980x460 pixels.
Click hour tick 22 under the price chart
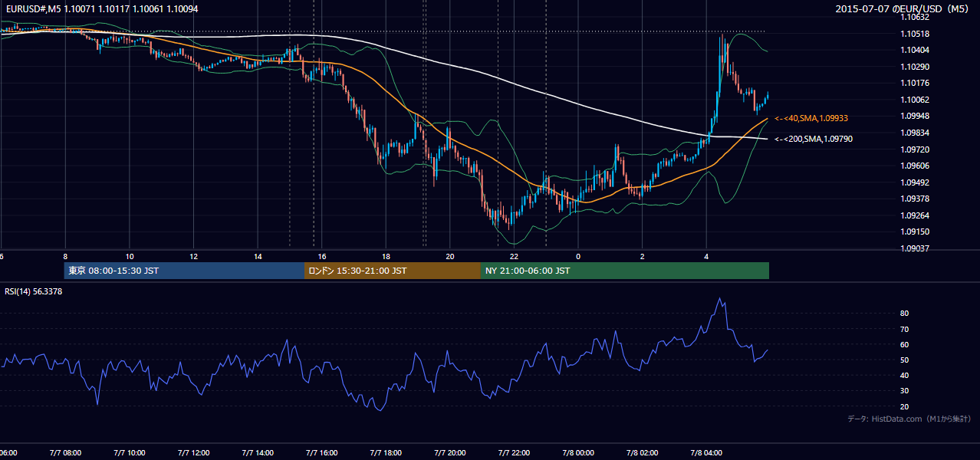pyautogui.click(x=514, y=257)
